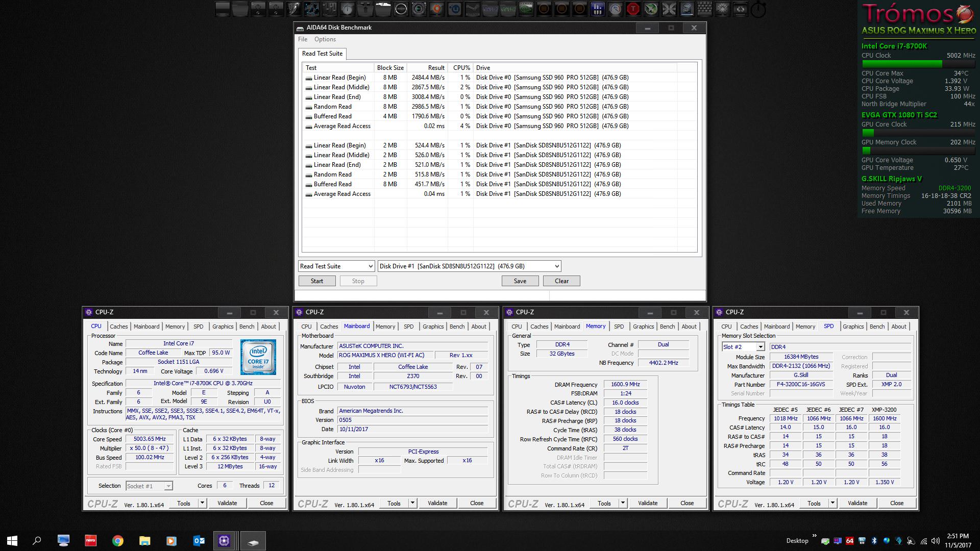Click the Result column header
The width and height of the screenshot is (980, 551).
(427, 68)
